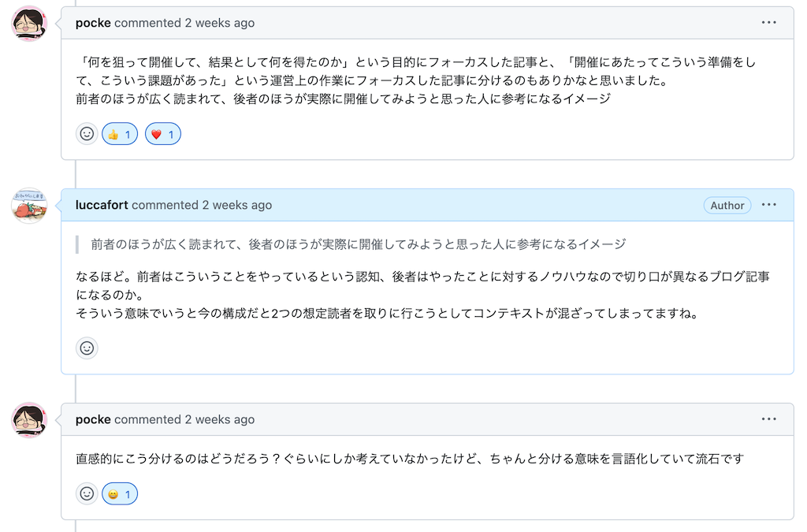Toggle thumbs-up reaction on first comment

(x=120, y=134)
